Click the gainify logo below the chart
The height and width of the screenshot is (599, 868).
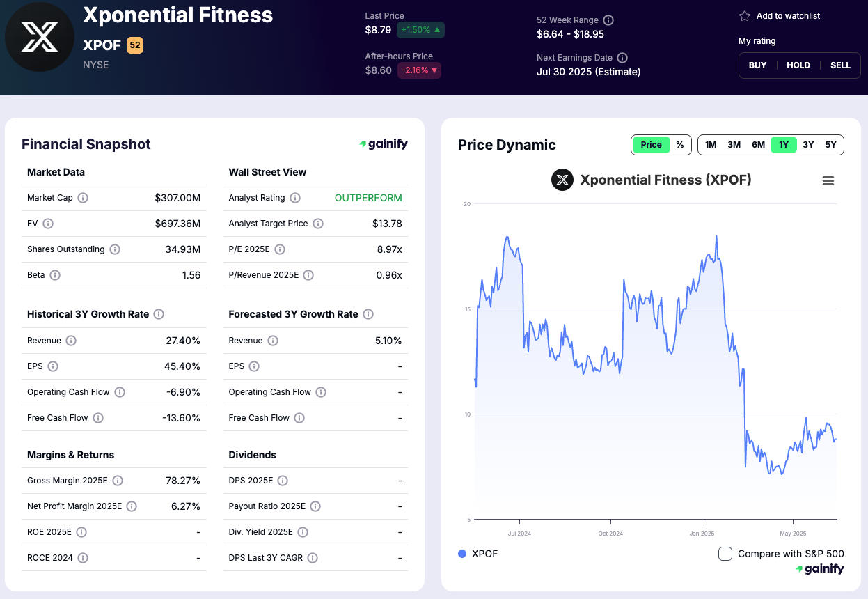tap(820, 569)
